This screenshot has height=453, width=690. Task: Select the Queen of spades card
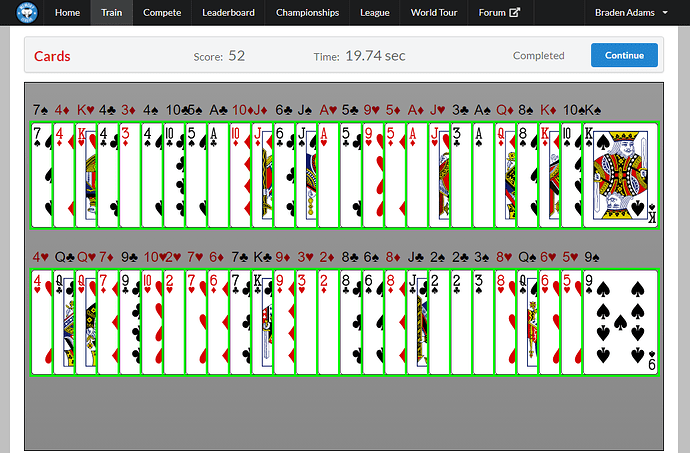527,322
